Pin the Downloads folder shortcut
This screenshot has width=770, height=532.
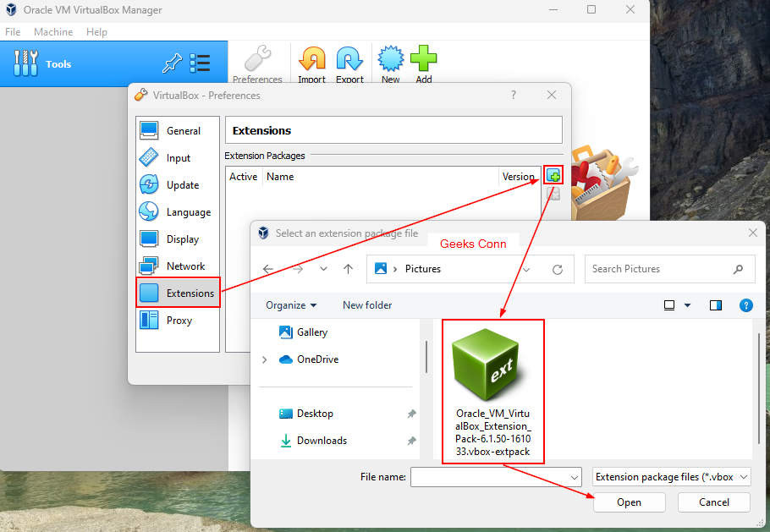click(x=411, y=441)
